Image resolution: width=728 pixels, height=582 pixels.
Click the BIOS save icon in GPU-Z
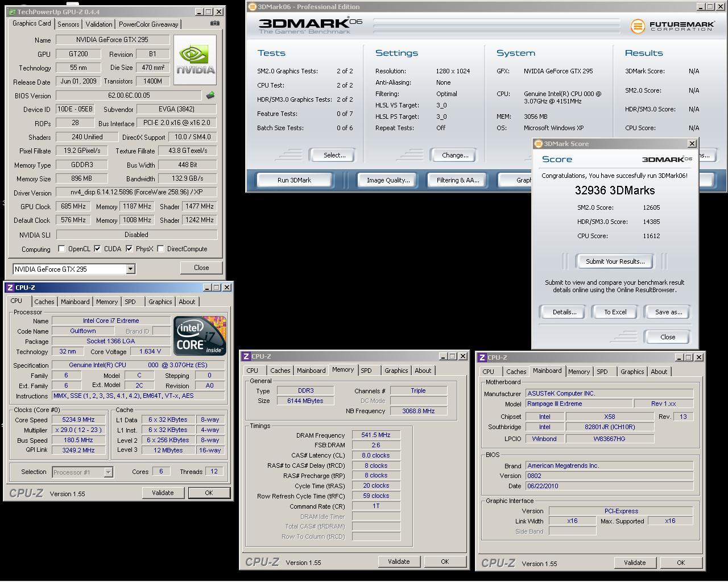[210, 95]
